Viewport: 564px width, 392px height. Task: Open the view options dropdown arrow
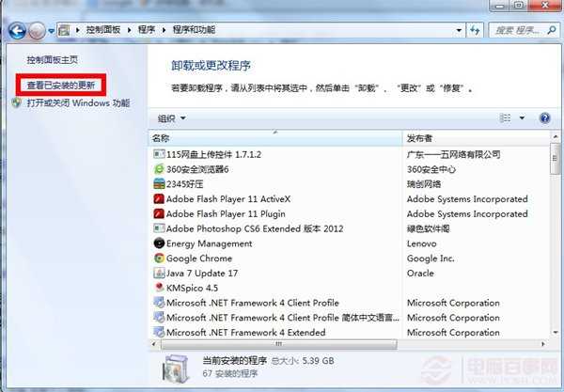point(522,118)
